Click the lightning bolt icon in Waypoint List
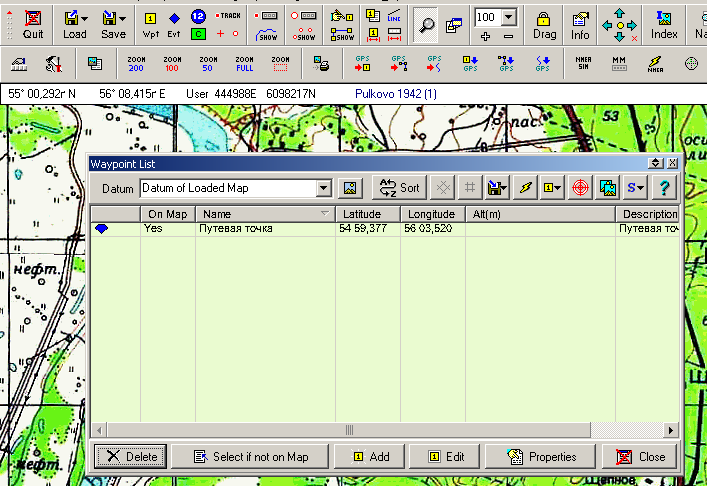 [524, 187]
